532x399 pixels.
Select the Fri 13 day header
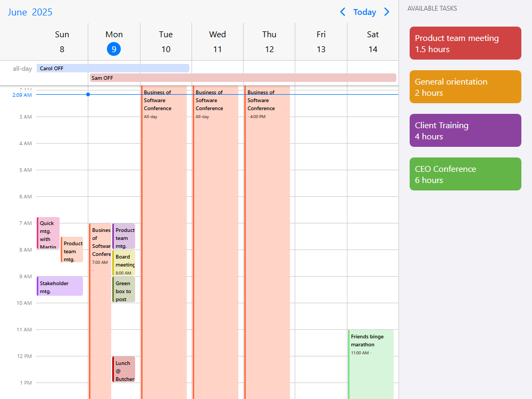[x=321, y=41]
